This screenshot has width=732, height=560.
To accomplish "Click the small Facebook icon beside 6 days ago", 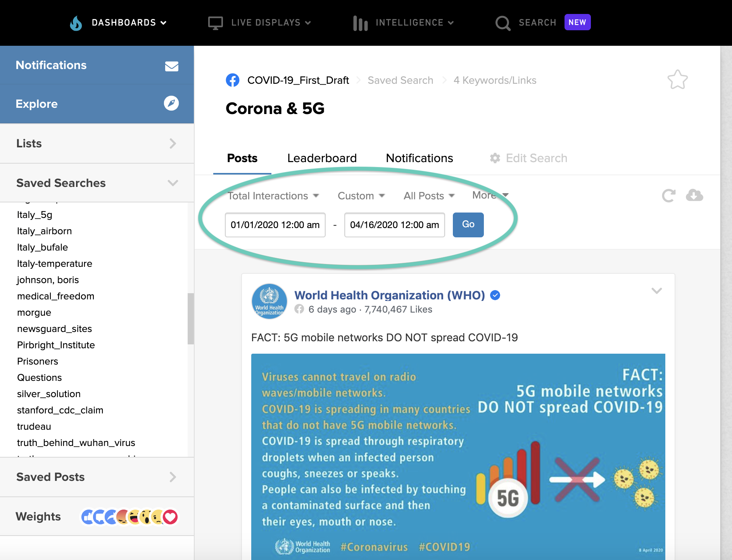I will point(299,309).
